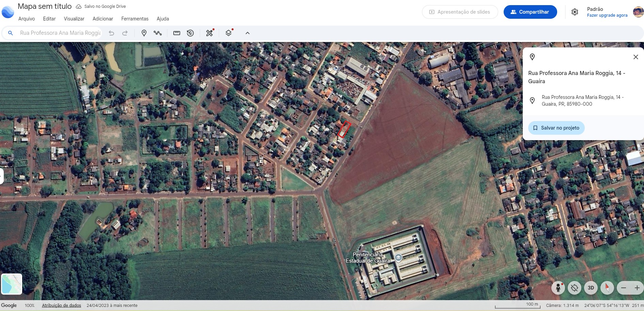Toggle the location tracking button

575,288
